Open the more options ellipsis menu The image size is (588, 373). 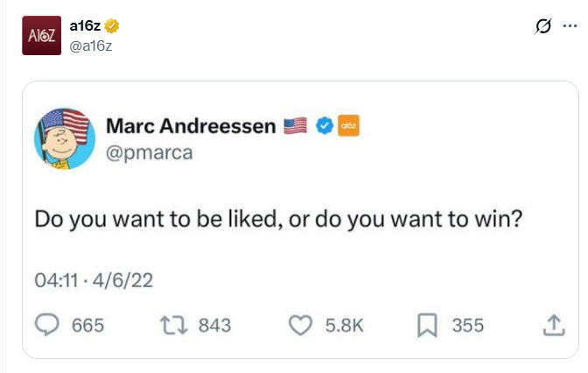(x=570, y=26)
